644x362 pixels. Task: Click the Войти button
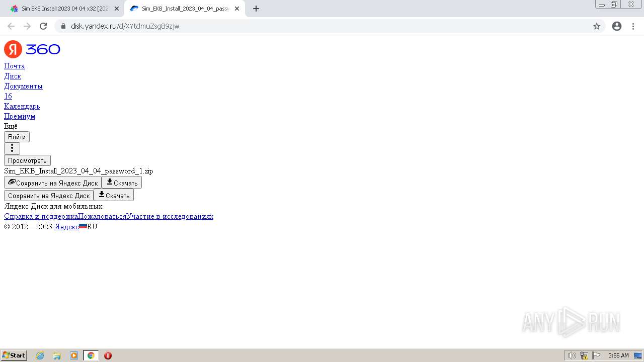coord(17,137)
